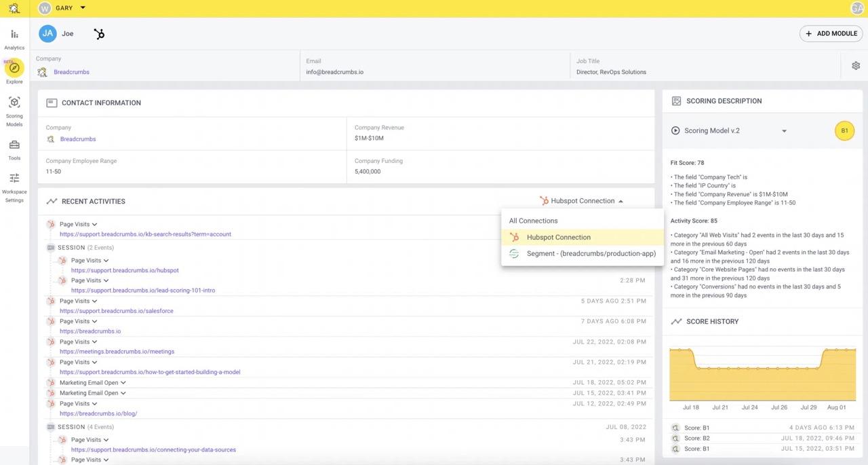868x465 pixels.
Task: Click the Director, RevOps Solutions job title
Action: click(611, 72)
